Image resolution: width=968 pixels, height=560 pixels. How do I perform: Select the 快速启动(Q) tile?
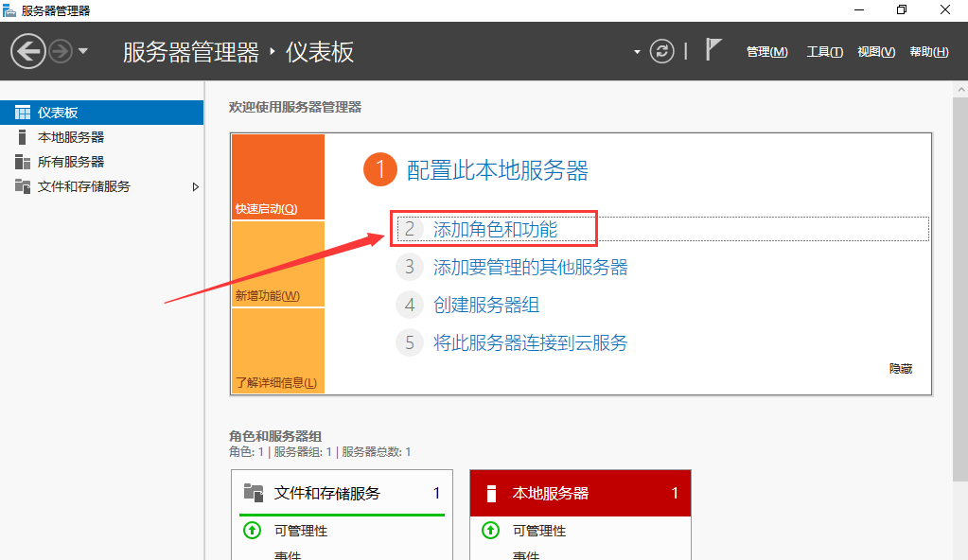click(278, 177)
